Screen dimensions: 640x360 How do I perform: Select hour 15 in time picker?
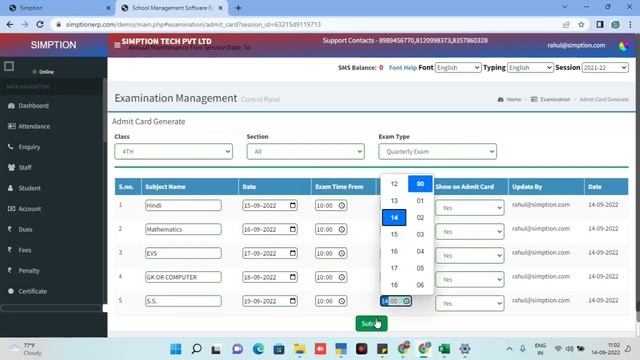click(x=394, y=234)
